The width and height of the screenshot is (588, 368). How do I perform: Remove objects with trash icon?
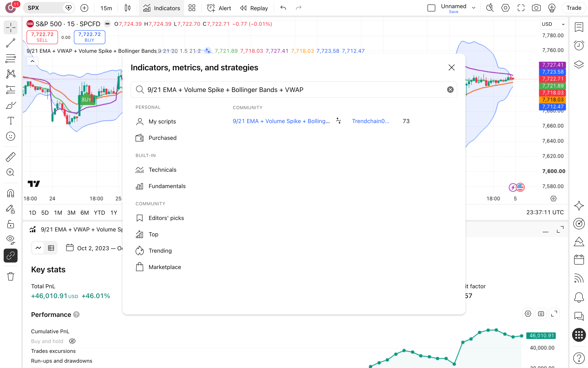coord(10,276)
